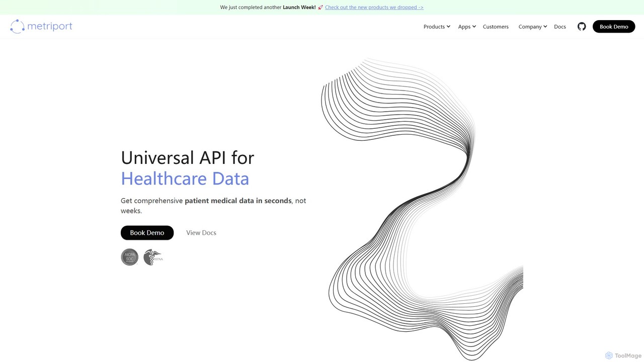644x362 pixels.
Task: Open the new products launch link
Action: pos(374,8)
